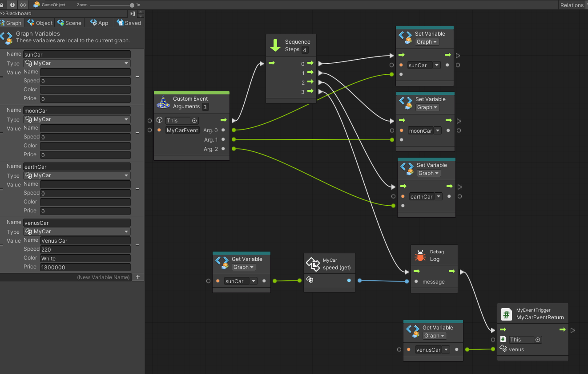Toggle the variables blackboard icon in toolbar
Image resolution: width=588 pixels, height=374 pixels.
coord(23,4)
